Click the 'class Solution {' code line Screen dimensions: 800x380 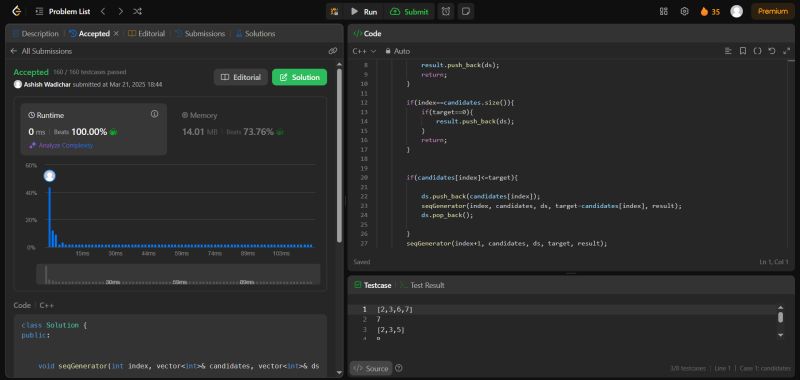[x=54, y=325]
